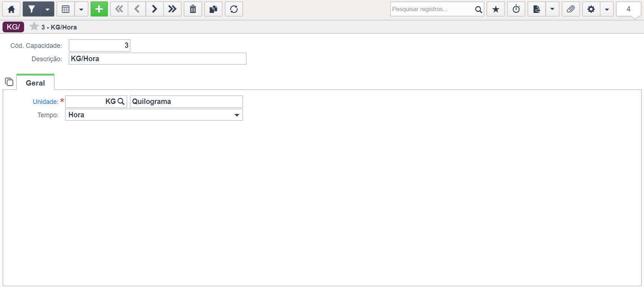The height and width of the screenshot is (287, 644).
Task: Delete the current record with trash icon
Action: [x=193, y=9]
